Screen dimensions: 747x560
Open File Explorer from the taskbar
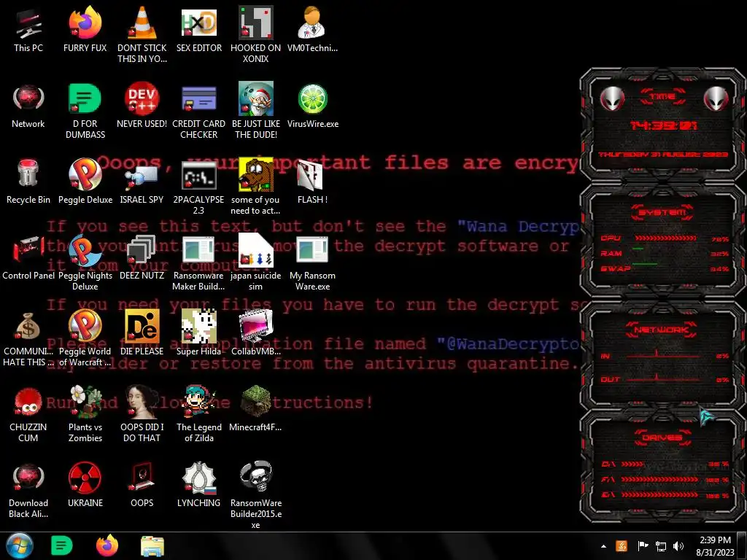click(152, 546)
